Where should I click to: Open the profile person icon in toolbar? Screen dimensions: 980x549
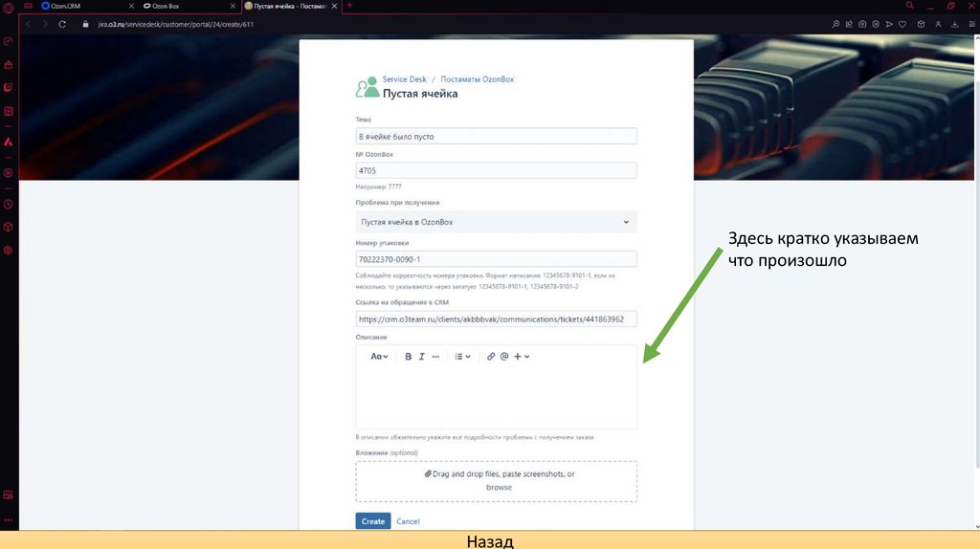pos(938,24)
